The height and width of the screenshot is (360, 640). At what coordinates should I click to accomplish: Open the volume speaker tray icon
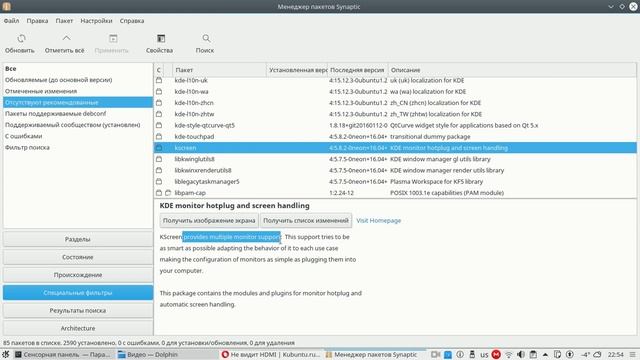(x=521, y=354)
